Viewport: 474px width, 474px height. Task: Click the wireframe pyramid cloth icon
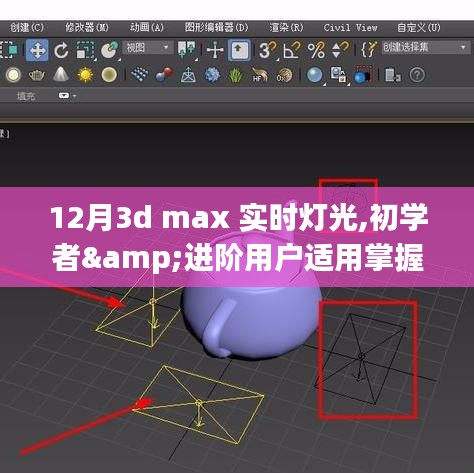pos(188,75)
